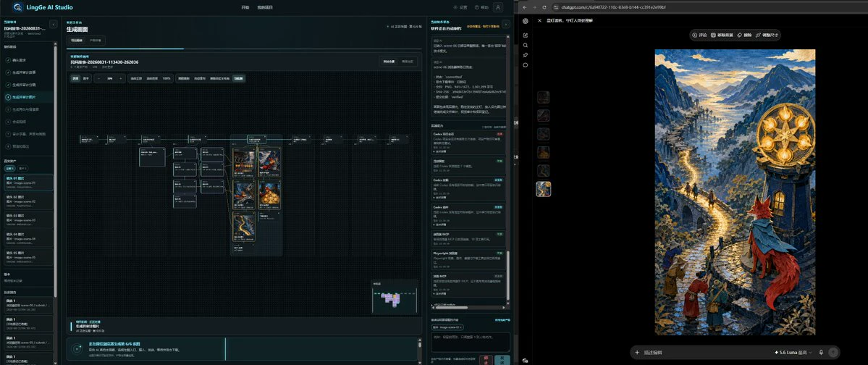Click the ChatGPT logo icon in sidebar
This screenshot has height=365, width=868.
(x=526, y=21)
